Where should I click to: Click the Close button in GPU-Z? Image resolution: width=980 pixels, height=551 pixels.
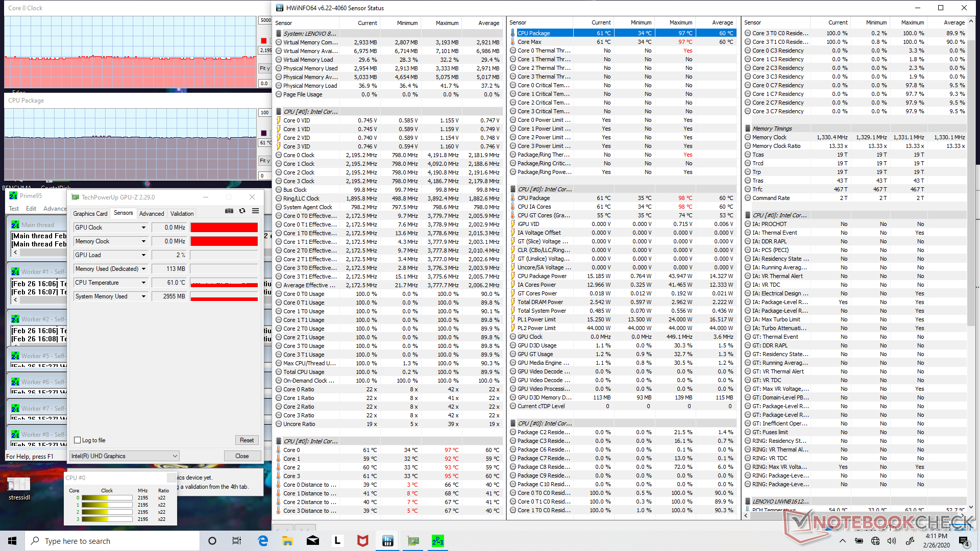[242, 456]
